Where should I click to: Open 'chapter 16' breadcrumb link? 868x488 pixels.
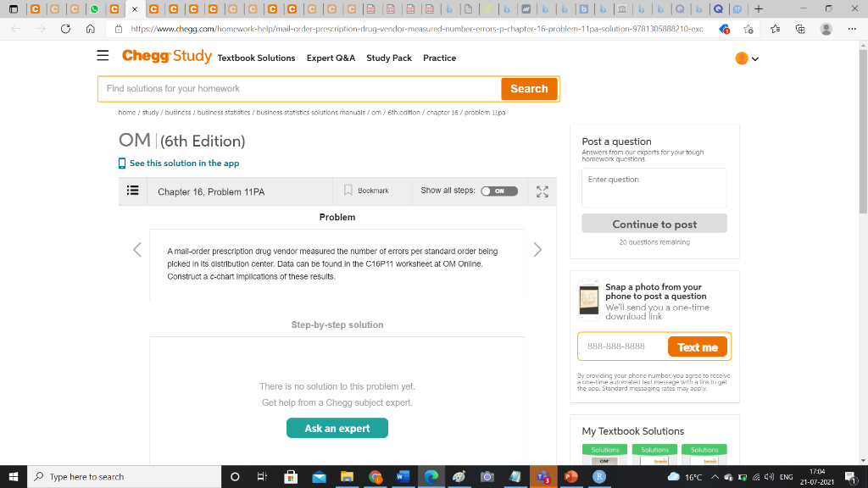pyautogui.click(x=442, y=113)
